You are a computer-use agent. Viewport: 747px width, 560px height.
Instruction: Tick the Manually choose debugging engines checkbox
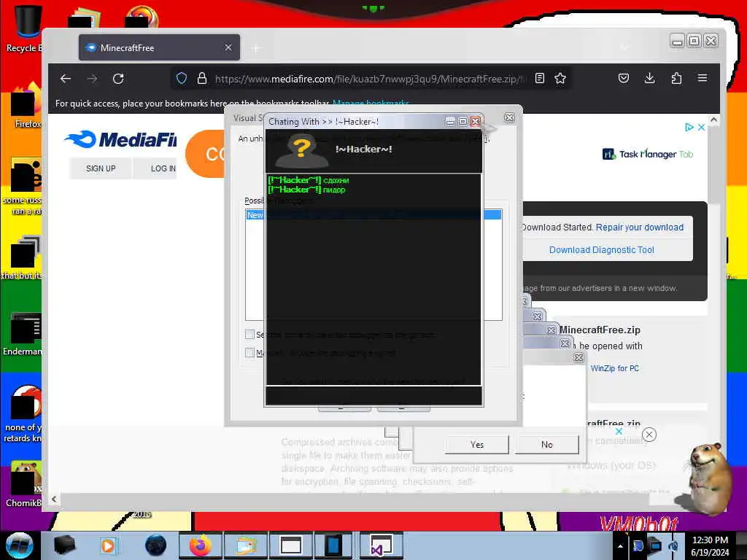coord(249,352)
